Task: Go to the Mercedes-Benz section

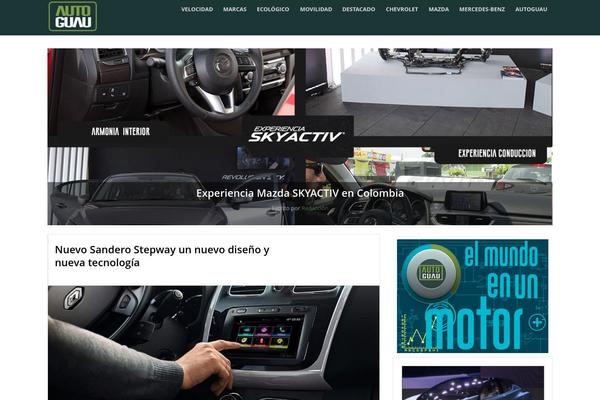Action: [x=482, y=9]
